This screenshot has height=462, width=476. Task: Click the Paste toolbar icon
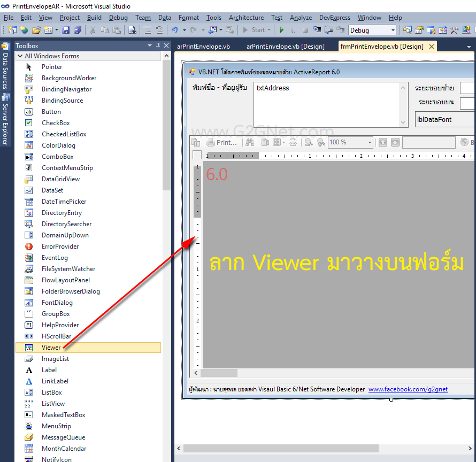pyautogui.click(x=116, y=30)
